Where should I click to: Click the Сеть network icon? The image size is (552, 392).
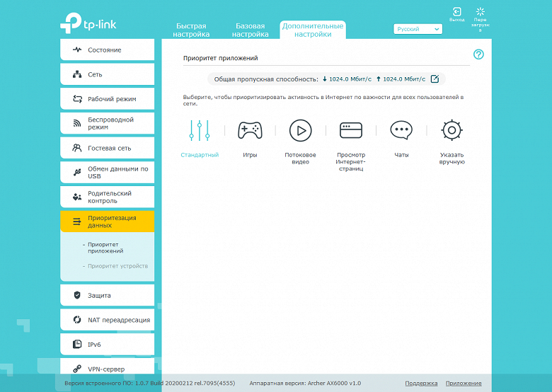[x=77, y=74]
